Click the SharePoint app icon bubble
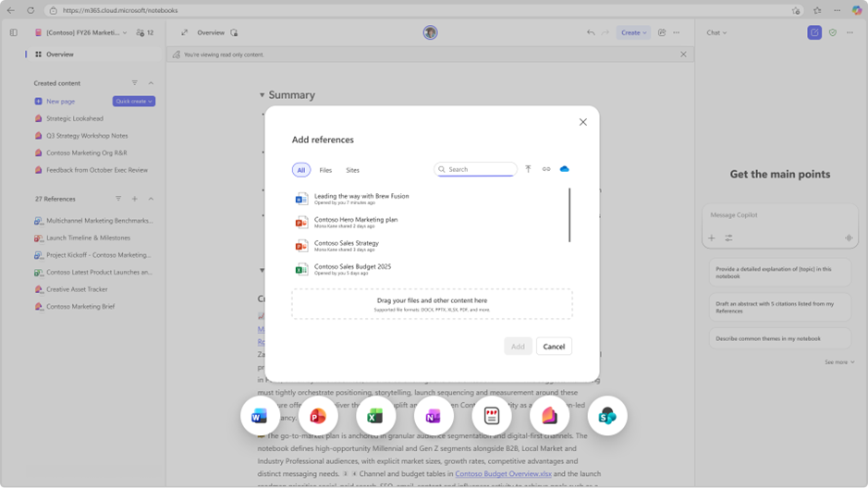The image size is (868, 488). pos(607,416)
